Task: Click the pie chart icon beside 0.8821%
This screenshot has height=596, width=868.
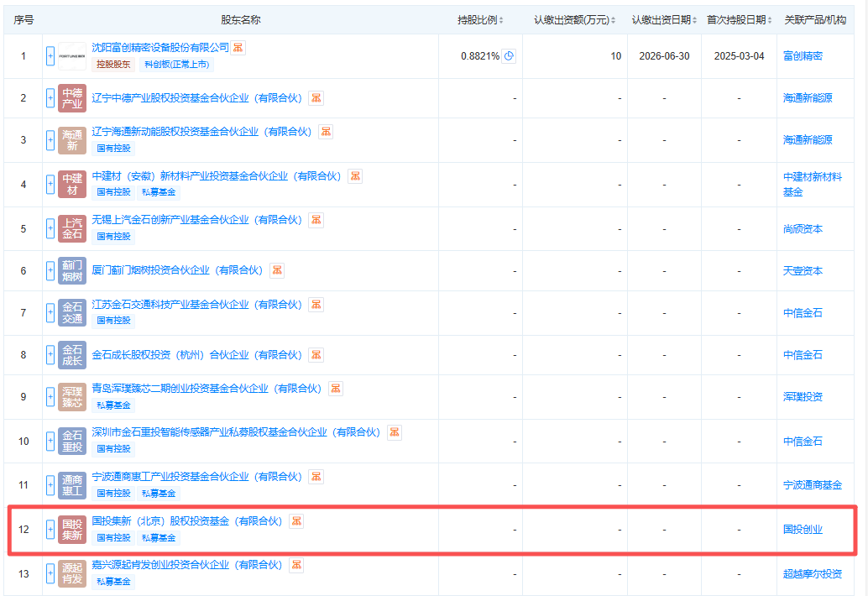Action: tap(509, 56)
